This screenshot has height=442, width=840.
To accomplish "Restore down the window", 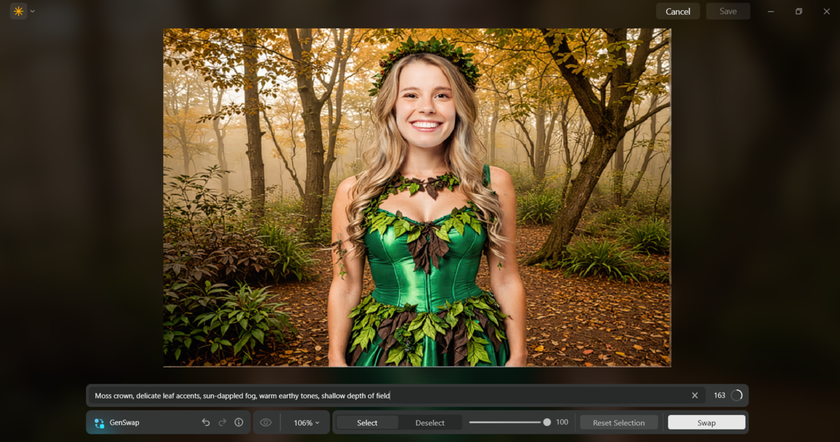I will click(798, 11).
